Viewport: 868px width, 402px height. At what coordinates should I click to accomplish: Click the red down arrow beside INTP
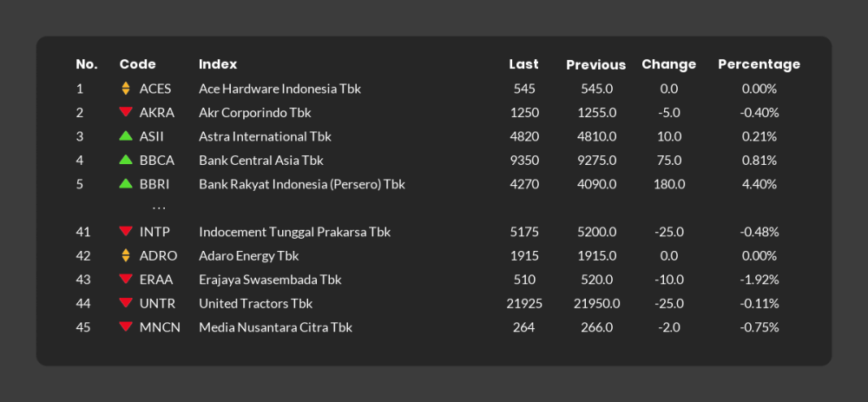126,231
